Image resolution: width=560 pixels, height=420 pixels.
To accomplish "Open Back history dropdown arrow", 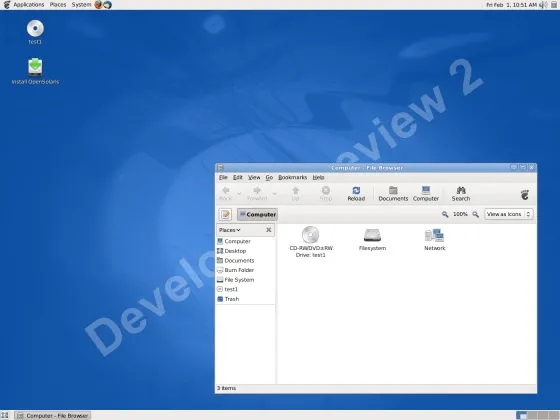I will coord(239,194).
